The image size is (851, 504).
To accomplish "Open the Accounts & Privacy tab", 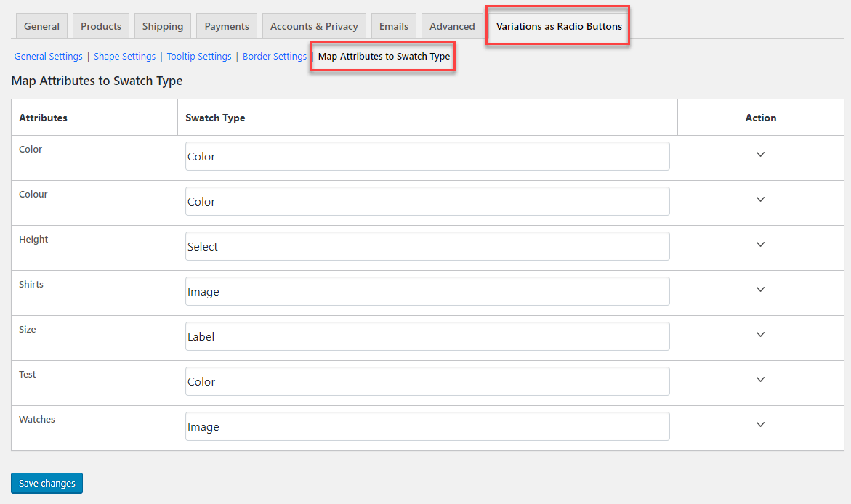I will click(313, 25).
